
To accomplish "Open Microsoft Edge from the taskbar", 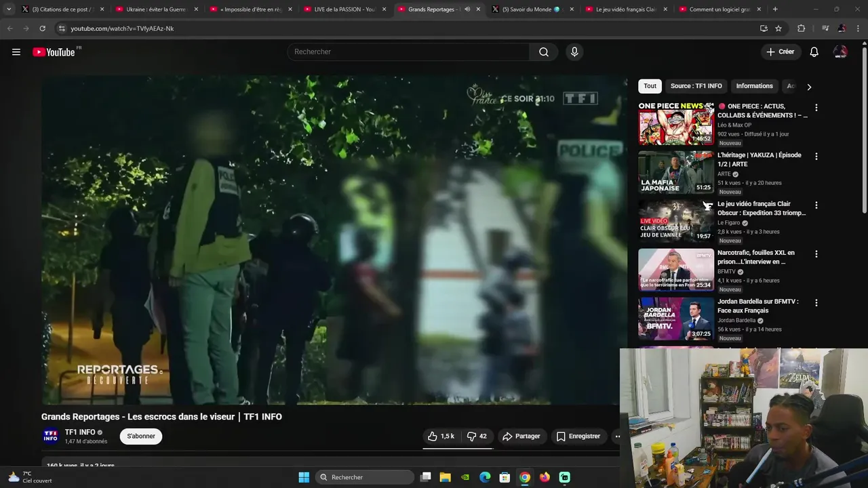I will coord(485,477).
